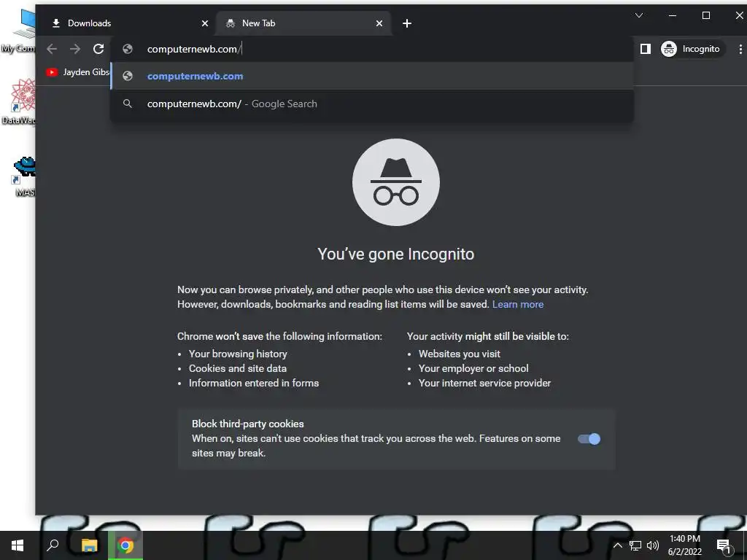
Task: Click the You've gone Incognito heading
Action: [396, 254]
